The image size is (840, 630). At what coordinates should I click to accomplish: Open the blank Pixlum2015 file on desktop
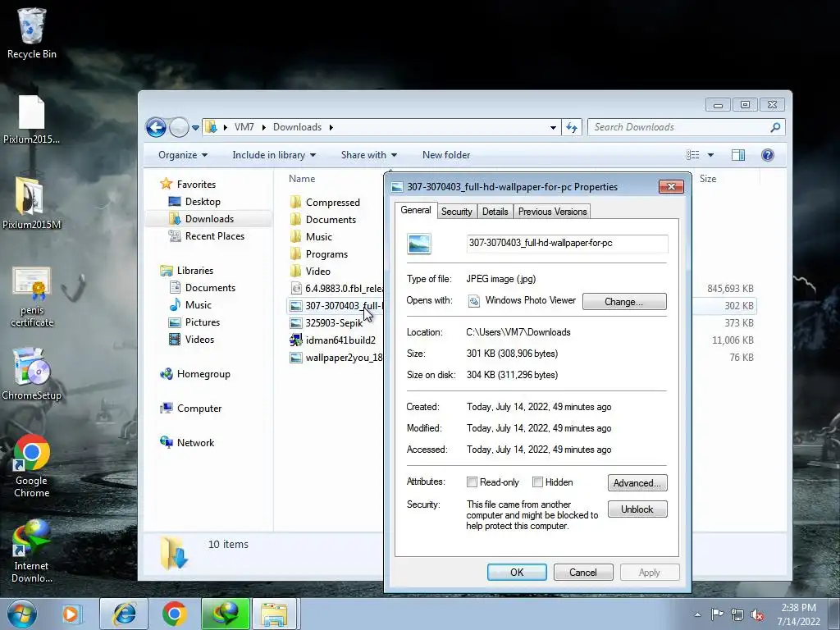click(32, 119)
